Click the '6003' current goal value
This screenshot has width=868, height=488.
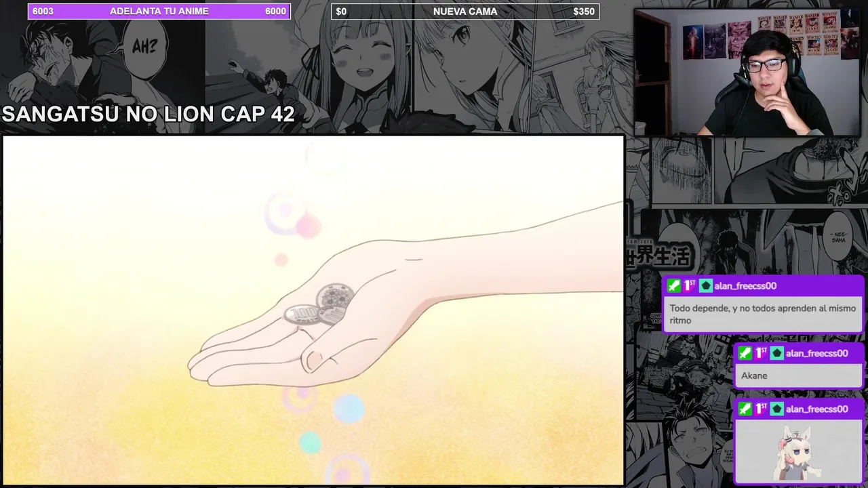(43, 11)
